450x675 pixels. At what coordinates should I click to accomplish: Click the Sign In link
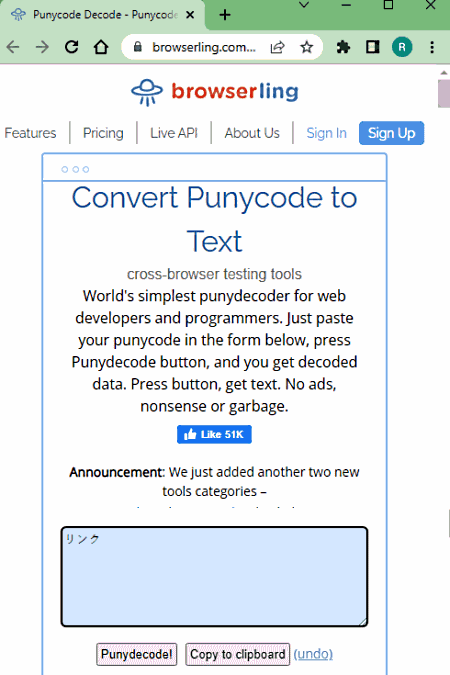pyautogui.click(x=326, y=133)
